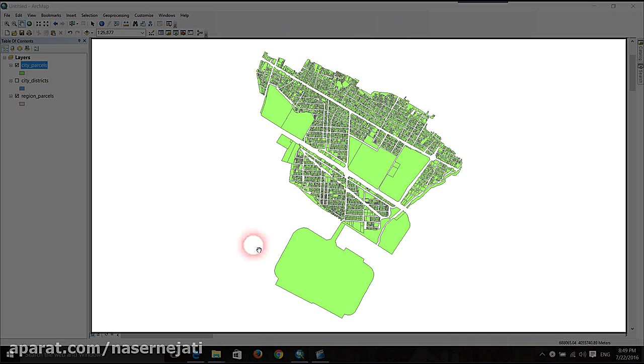Open the Geoprocessing menu
Screen dimensions: 644x364
tap(116, 15)
